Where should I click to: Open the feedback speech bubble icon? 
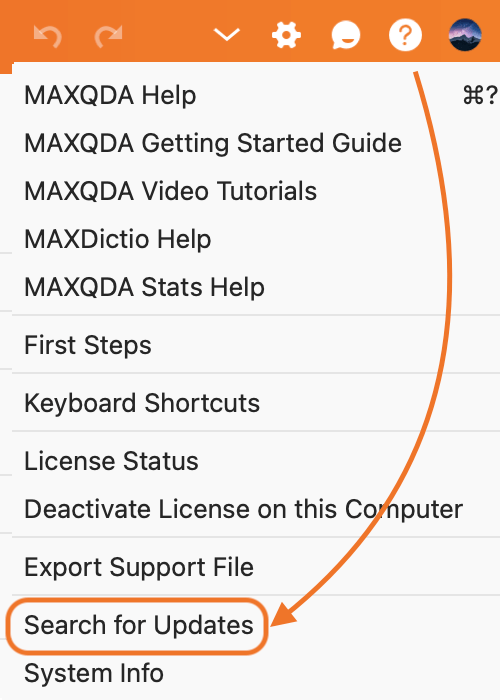pyautogui.click(x=346, y=35)
